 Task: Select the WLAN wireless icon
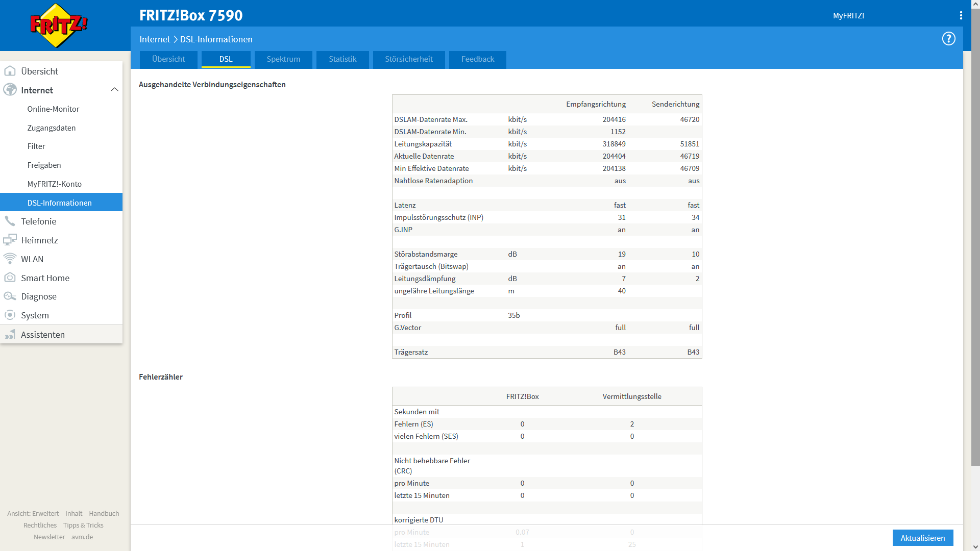[10, 259]
